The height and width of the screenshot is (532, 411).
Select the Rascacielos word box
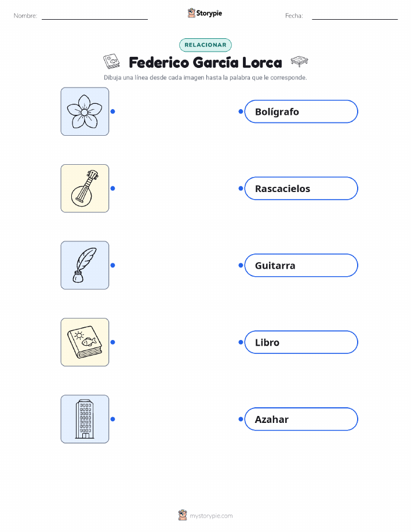coord(301,189)
